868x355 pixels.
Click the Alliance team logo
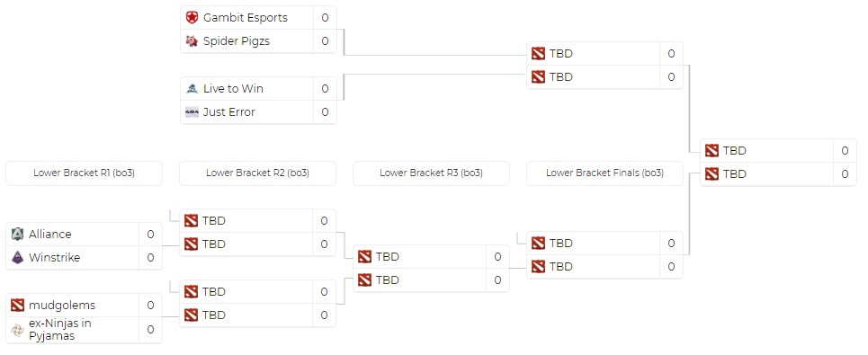coord(17,235)
